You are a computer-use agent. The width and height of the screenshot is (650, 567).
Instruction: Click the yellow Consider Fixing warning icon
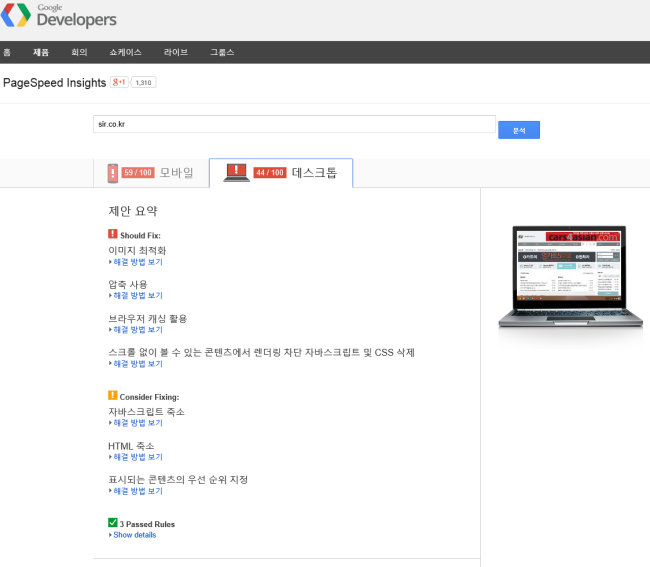point(113,396)
